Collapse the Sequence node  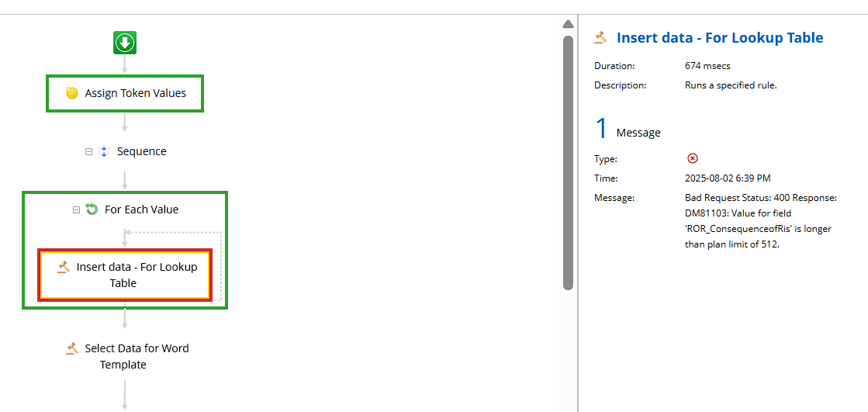point(88,152)
